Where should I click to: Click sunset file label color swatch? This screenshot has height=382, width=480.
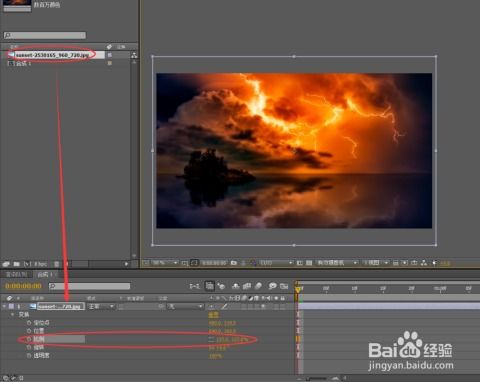(x=110, y=55)
